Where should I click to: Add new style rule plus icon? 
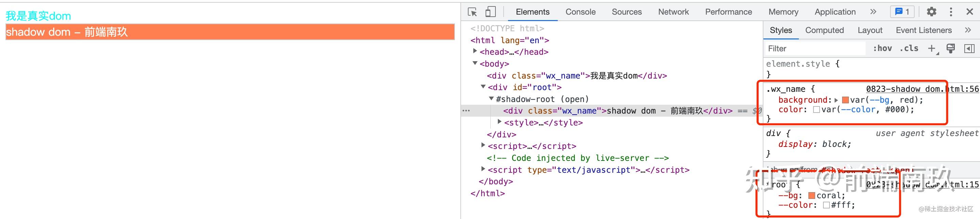coord(932,49)
